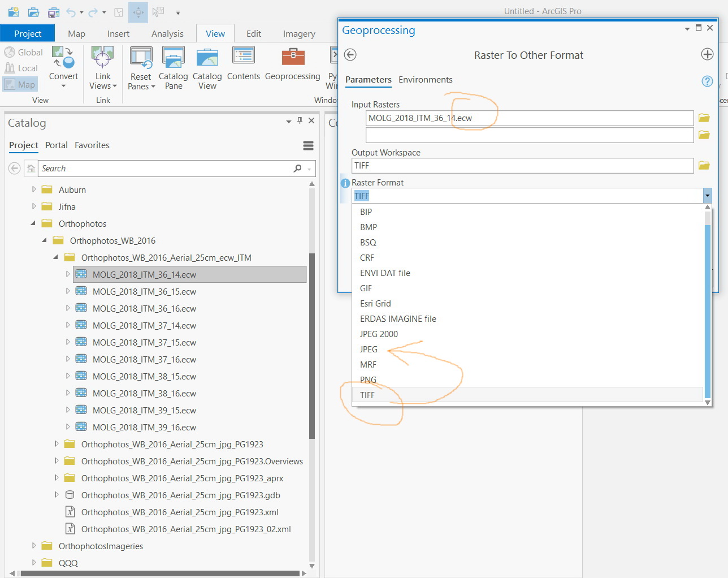Expand the OrthophotosImageries folder
Screen dimensions: 728x578
34,546
